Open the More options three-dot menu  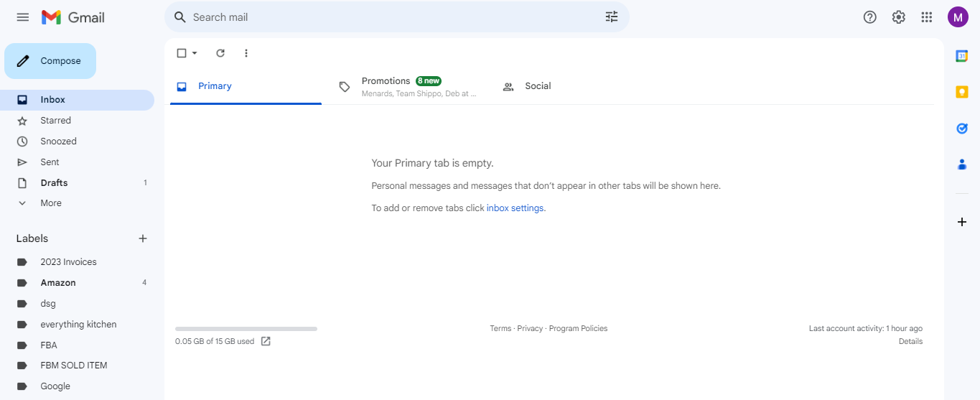pos(246,53)
